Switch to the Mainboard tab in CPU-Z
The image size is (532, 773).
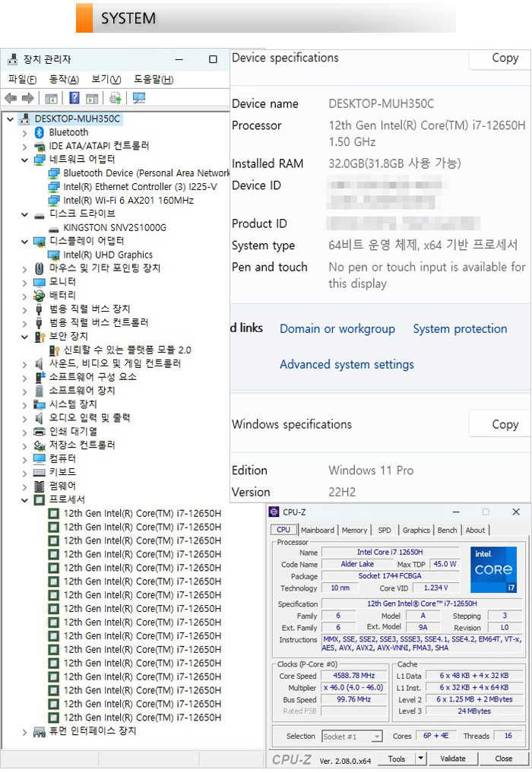[318, 531]
